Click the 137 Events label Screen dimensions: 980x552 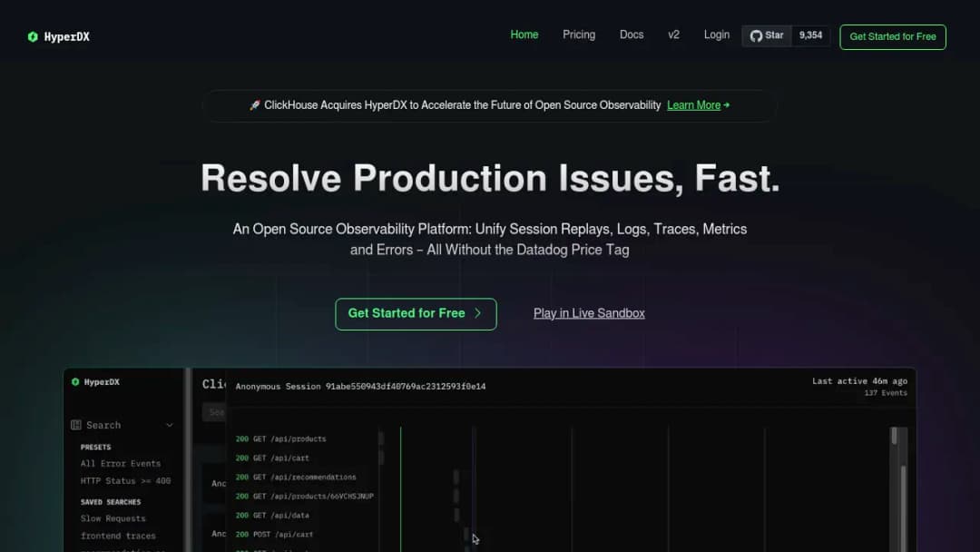[x=886, y=393]
